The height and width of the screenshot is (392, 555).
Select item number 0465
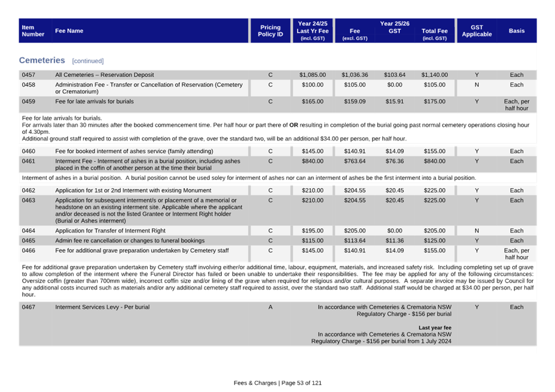pos(28,241)
